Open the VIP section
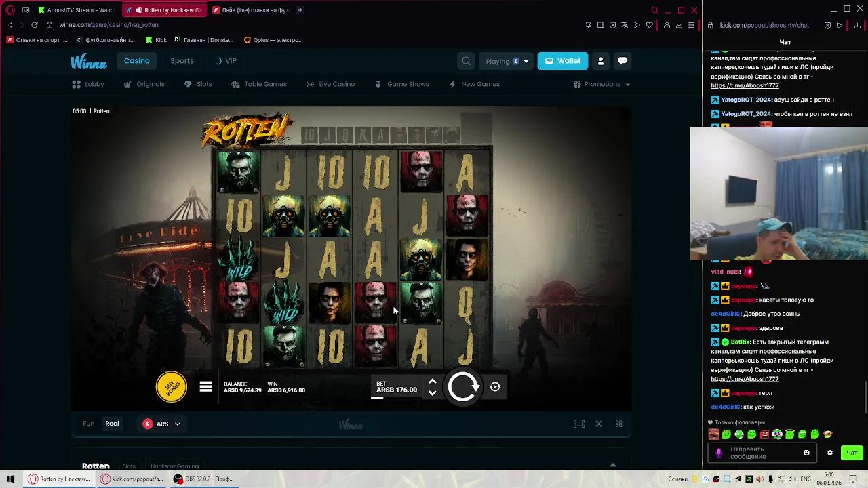 226,61
